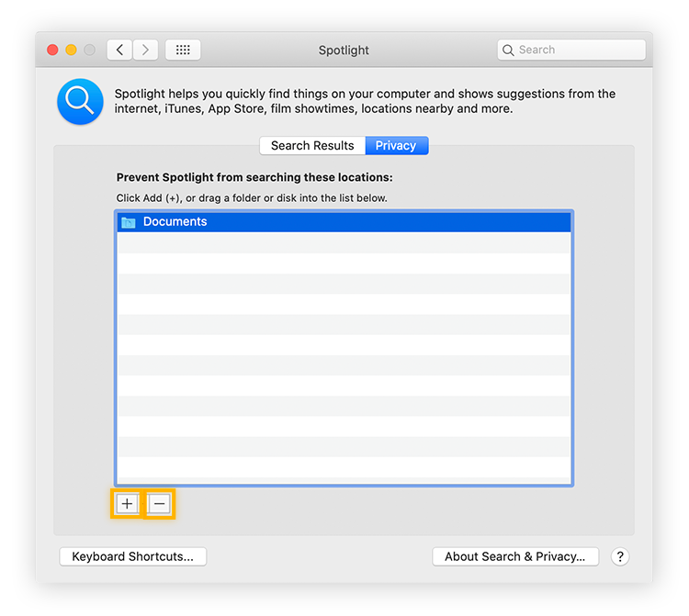Switch to the Search Results tab
Viewport: 689px width, 616px height.
click(312, 145)
